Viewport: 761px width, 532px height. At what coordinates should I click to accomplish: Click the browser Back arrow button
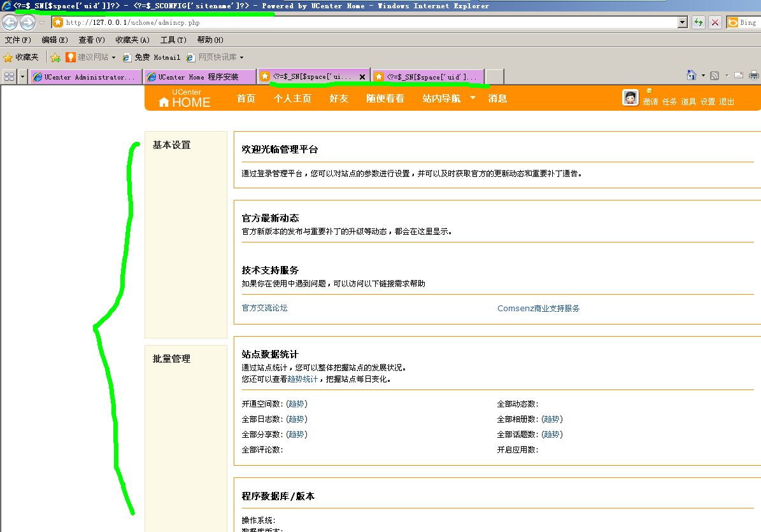coord(10,22)
